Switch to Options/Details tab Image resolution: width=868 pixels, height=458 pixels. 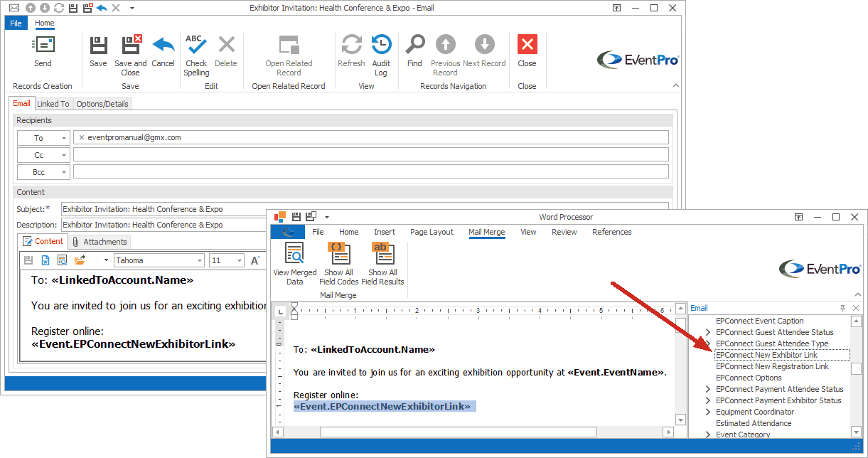102,104
